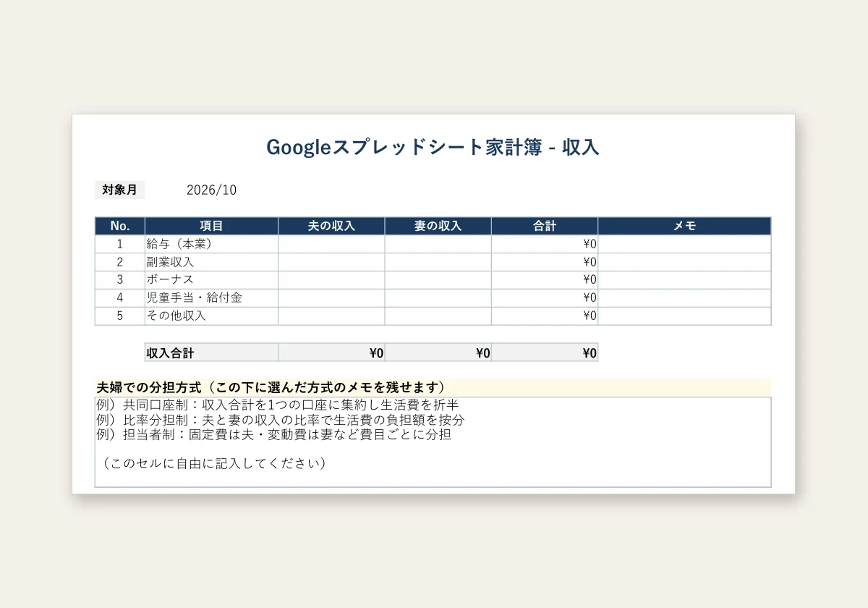868x608 pixels.
Task: Click the 給与（本業） item cell
Action: 211,244
